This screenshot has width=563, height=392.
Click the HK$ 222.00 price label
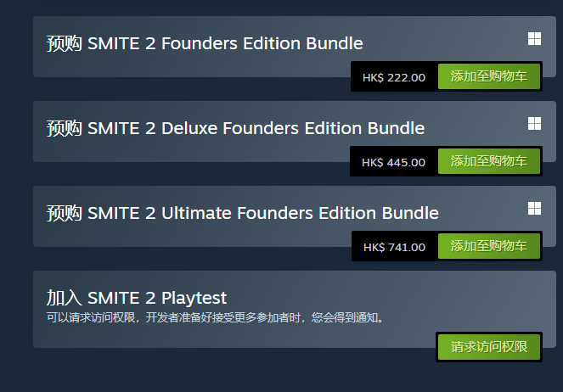(394, 77)
